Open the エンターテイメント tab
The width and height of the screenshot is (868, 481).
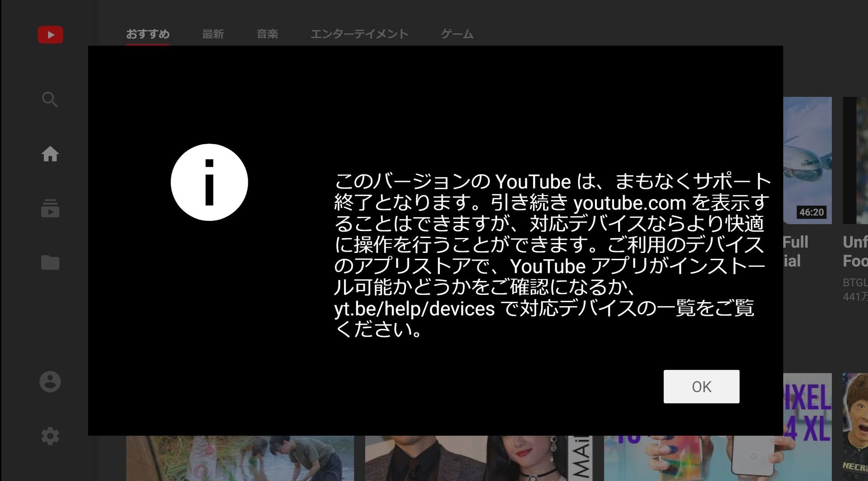(359, 34)
